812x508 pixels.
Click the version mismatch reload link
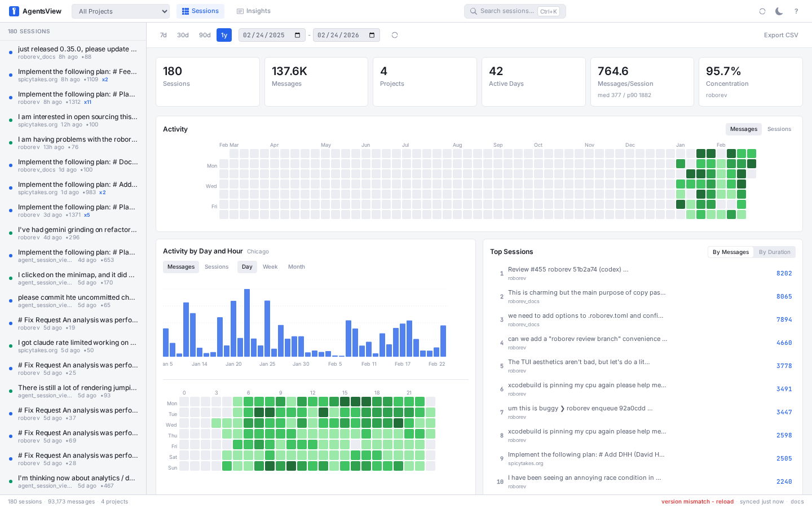(x=698, y=501)
